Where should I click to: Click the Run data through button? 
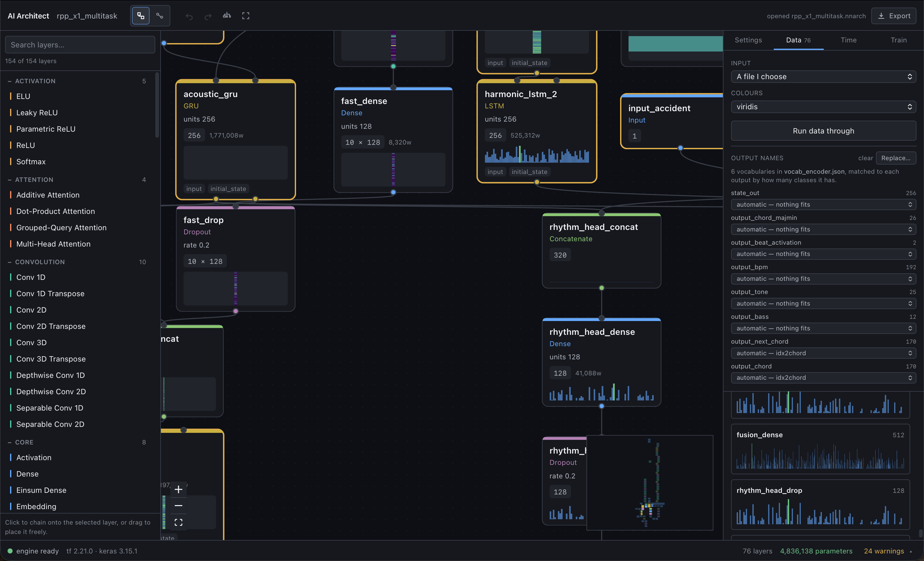pos(823,131)
